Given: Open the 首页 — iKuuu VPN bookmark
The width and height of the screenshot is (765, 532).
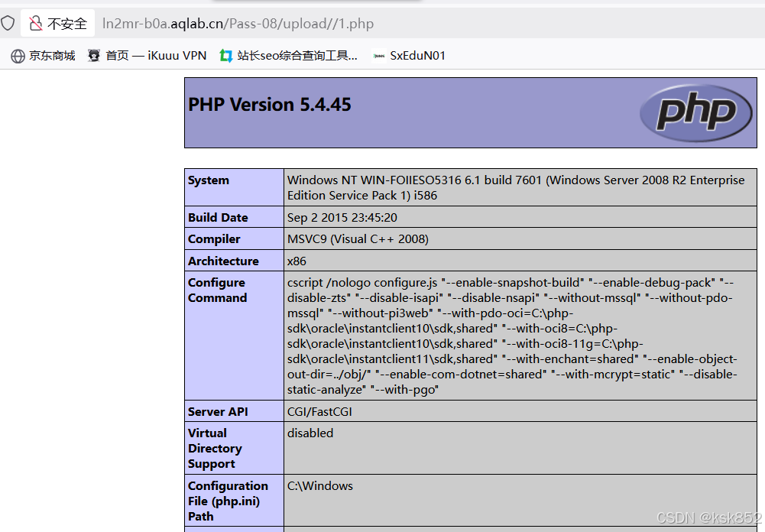Looking at the screenshot, I should (x=147, y=56).
